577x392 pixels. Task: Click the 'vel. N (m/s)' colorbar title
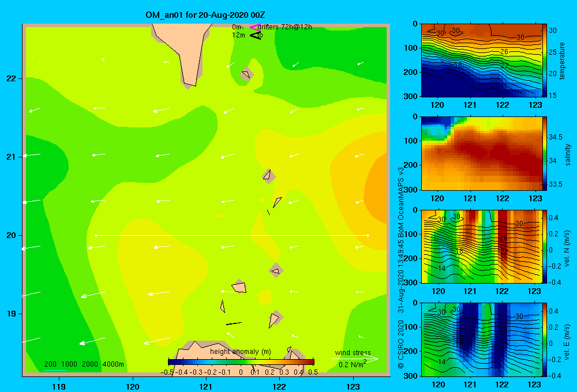click(567, 248)
